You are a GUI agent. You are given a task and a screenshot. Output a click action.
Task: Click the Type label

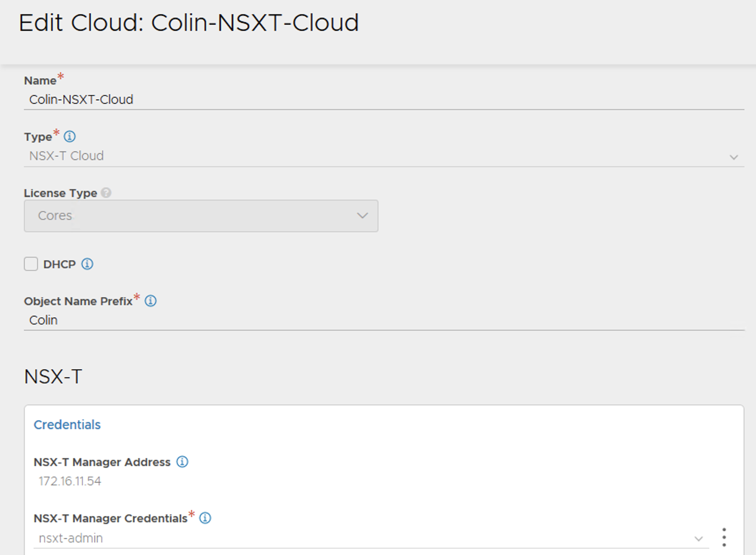[x=38, y=137]
